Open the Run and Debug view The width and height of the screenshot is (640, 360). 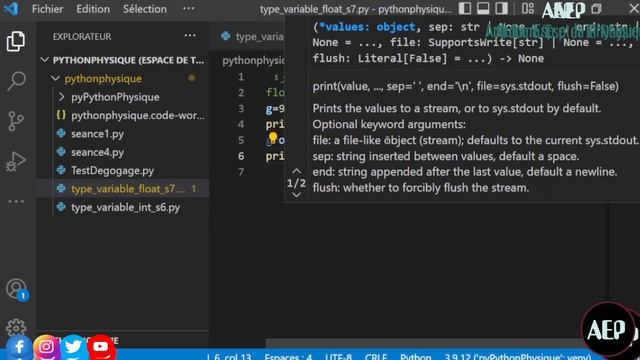point(16,161)
